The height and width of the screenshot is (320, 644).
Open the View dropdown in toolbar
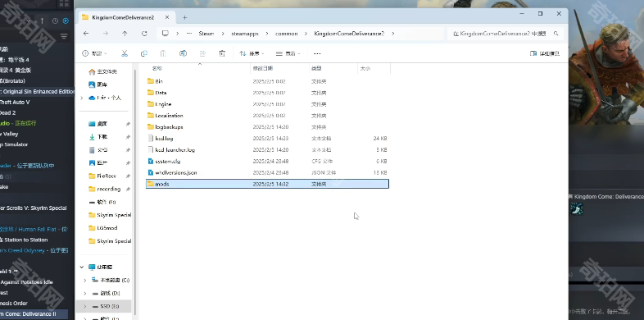click(x=288, y=53)
